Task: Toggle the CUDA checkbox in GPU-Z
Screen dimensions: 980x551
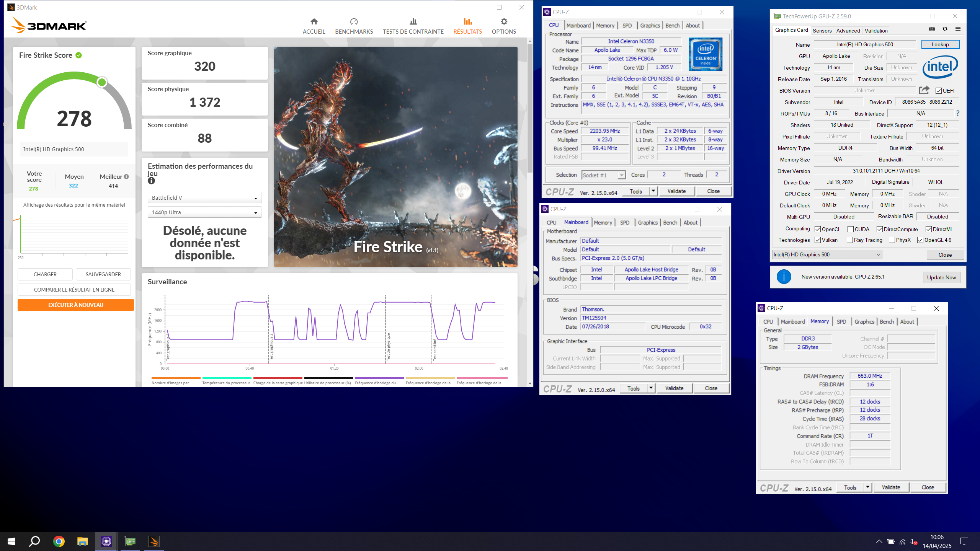Action: 851,229
